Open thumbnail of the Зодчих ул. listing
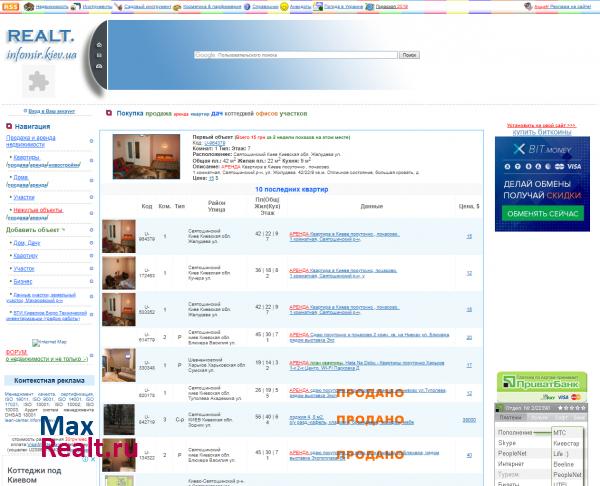Image resolution: width=600 pixels, height=486 pixels. click(119, 419)
